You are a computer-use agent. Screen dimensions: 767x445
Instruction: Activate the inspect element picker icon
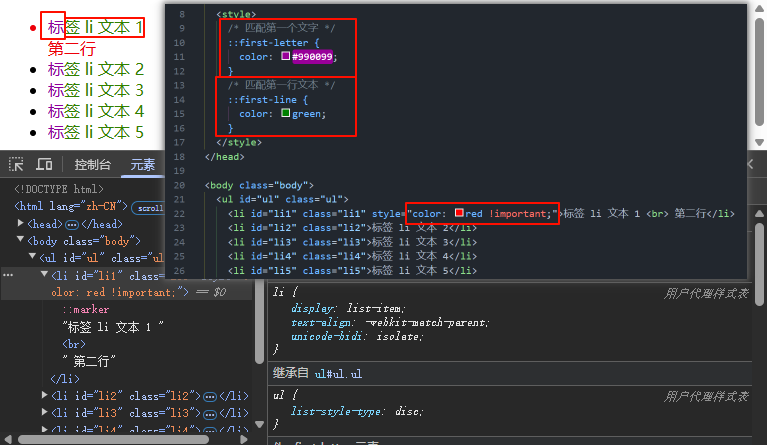[16, 165]
